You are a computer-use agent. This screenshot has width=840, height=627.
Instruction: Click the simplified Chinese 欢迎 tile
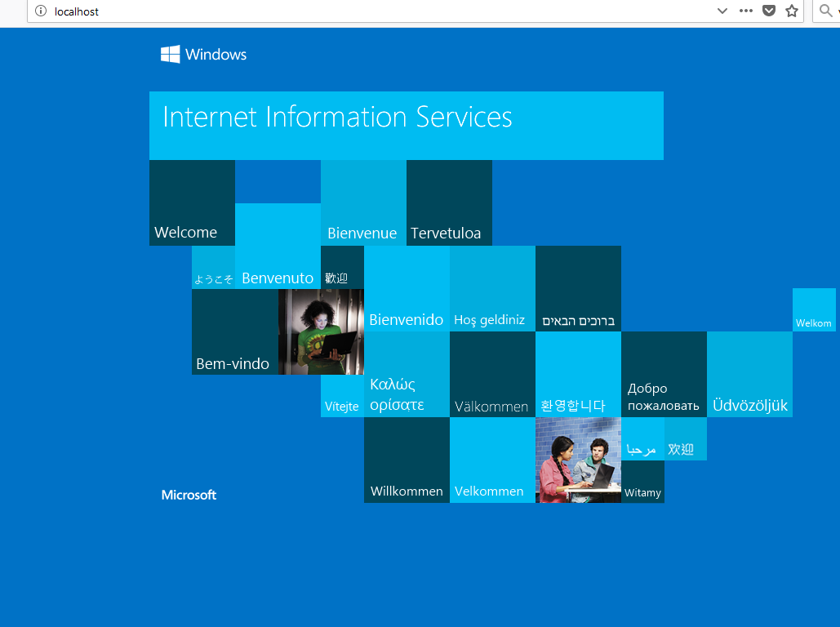685,438
